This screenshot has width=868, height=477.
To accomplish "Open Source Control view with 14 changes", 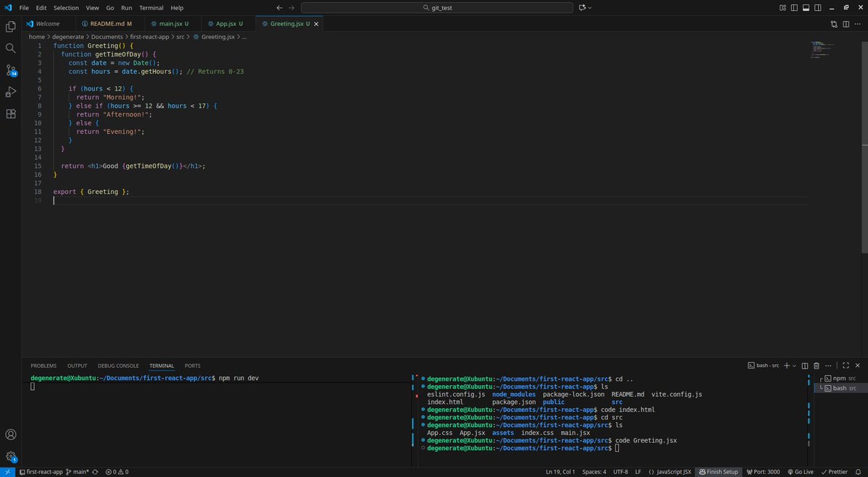I will click(11, 70).
